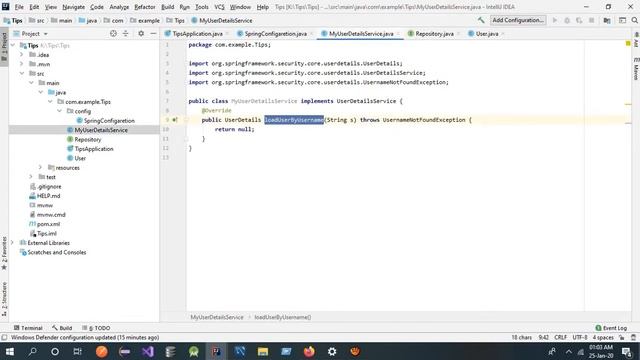The height and width of the screenshot is (360, 640).
Task: Collapse the com.example.Tips package
Action: tap(50, 102)
